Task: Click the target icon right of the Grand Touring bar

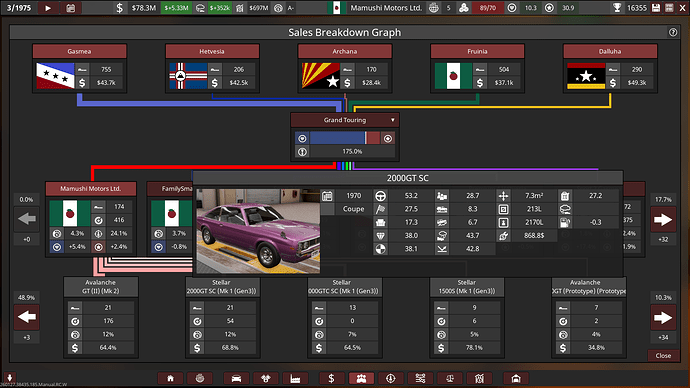Action: click(388, 139)
